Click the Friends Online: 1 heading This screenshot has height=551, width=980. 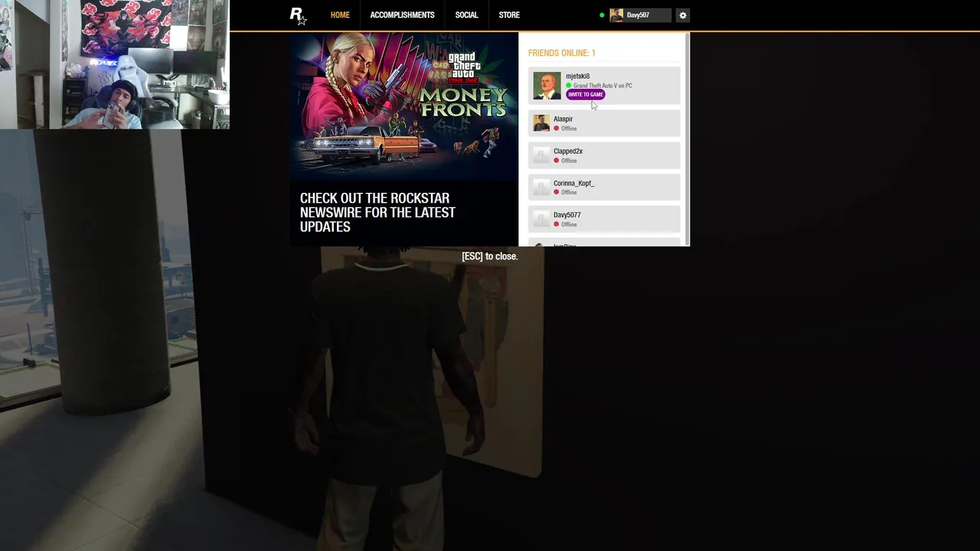click(561, 53)
